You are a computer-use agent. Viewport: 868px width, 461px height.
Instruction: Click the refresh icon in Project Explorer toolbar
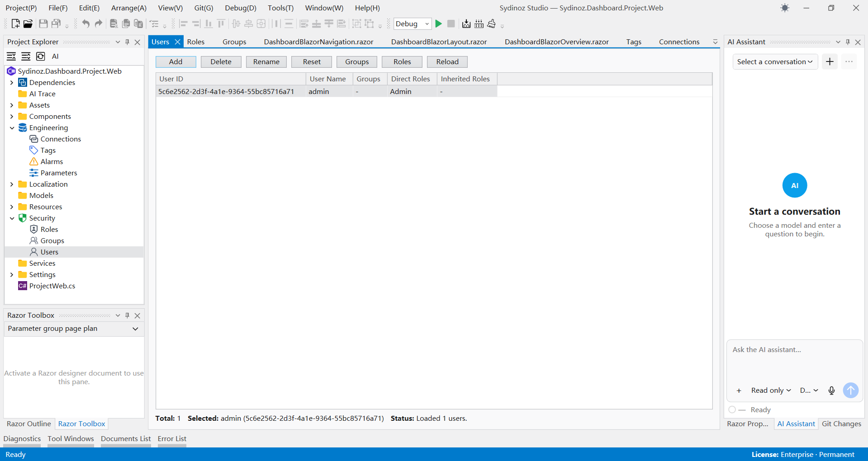point(41,56)
